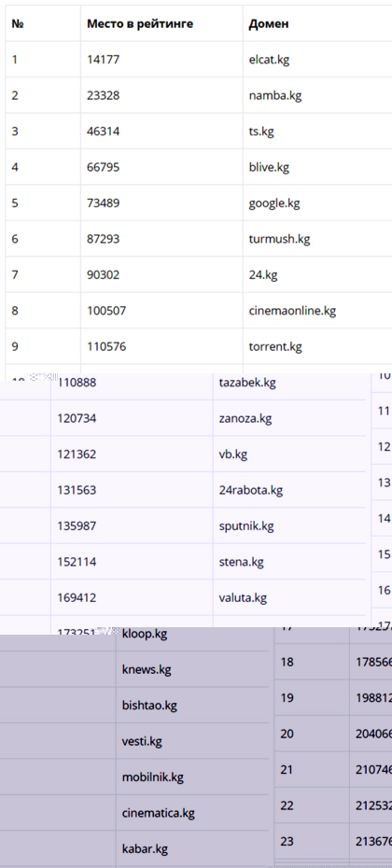The width and height of the screenshot is (392, 868).
Task: Select number 7 in the 24.kg row
Action: tap(15, 275)
